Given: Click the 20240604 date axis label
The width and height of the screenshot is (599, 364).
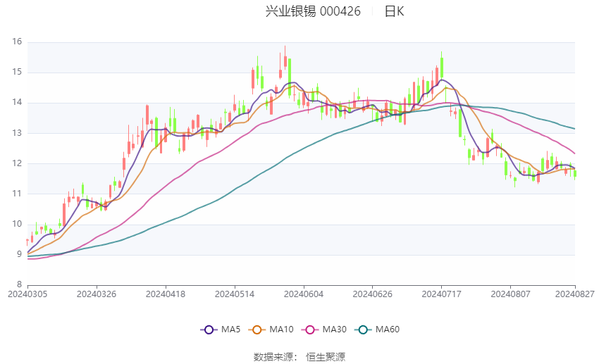Looking at the screenshot, I should pos(304,294).
